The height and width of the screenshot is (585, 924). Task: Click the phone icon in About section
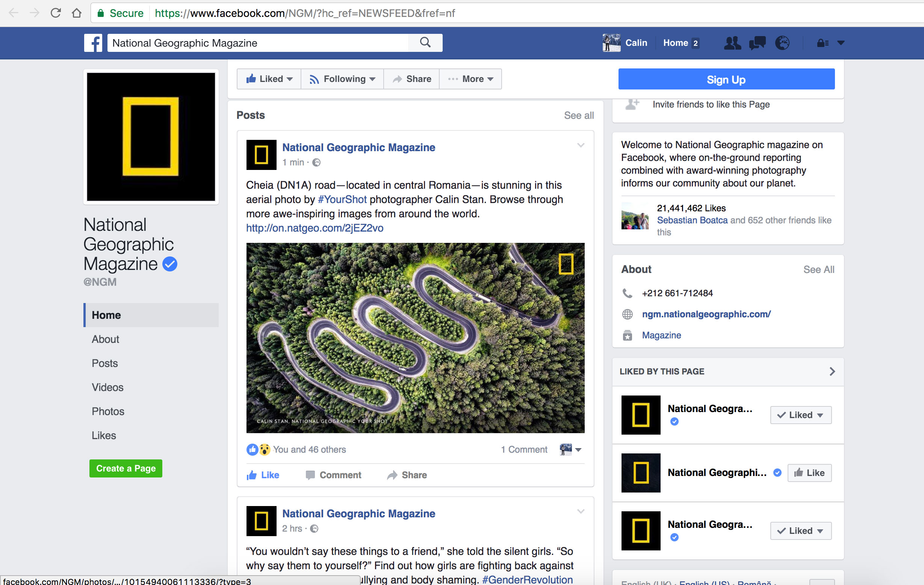(x=627, y=293)
